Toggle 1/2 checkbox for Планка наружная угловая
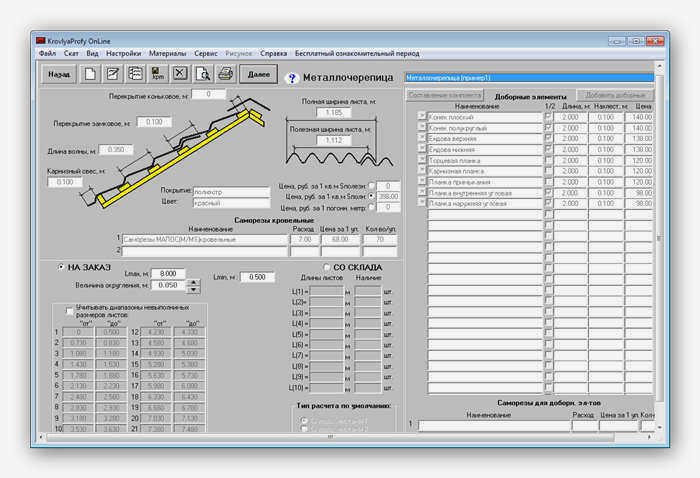This screenshot has width=700, height=478. coord(548,203)
